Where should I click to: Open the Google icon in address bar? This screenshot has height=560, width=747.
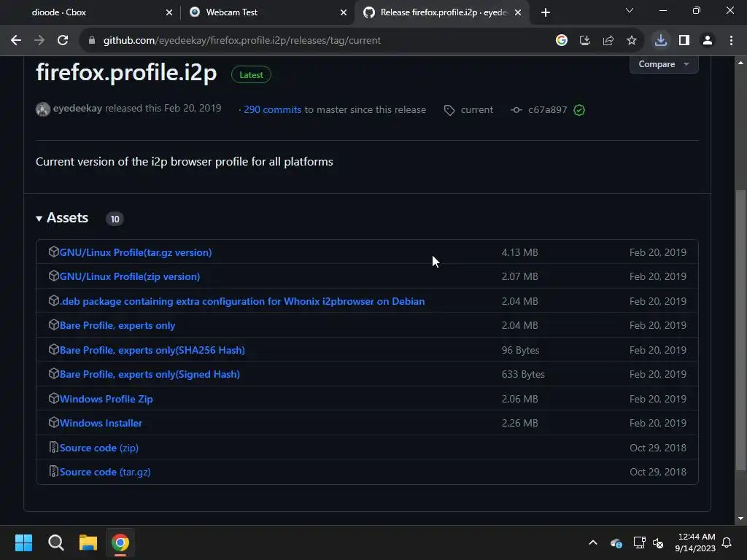[562, 41]
